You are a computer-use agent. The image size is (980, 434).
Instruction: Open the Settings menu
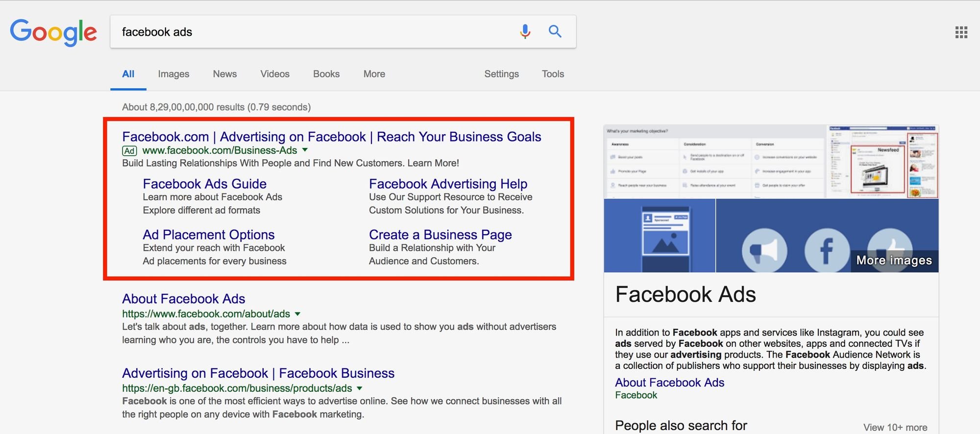[x=501, y=74]
